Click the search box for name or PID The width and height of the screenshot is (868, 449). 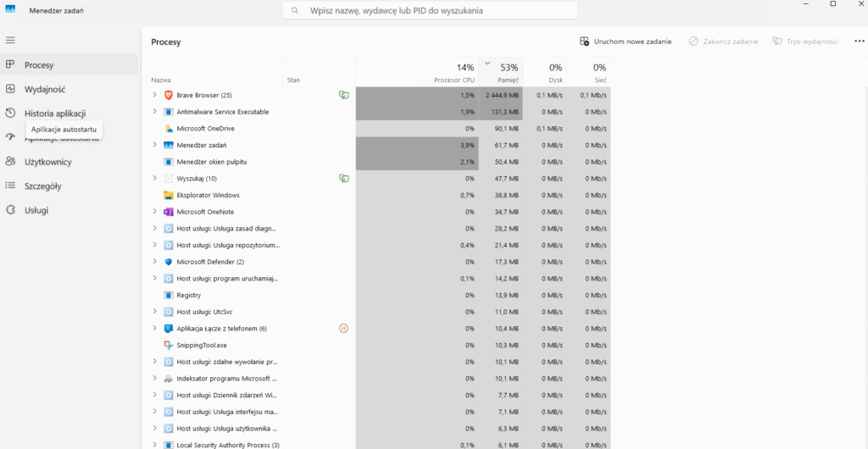tap(430, 10)
